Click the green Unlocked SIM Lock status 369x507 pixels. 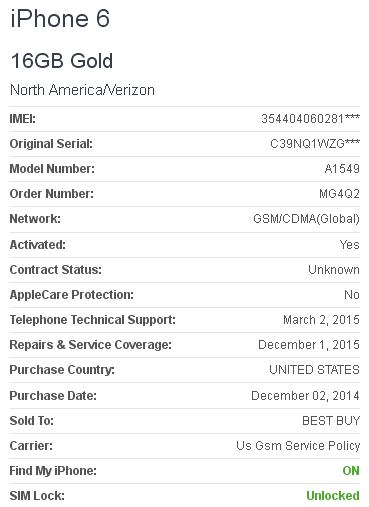[333, 496]
